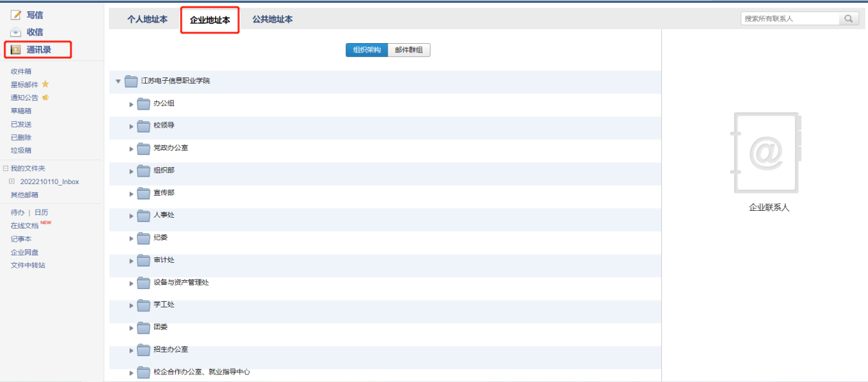Screen dimensions: 868x382
Task: Click the speaker icon beside 通知公告
Action: pyautogui.click(x=45, y=97)
